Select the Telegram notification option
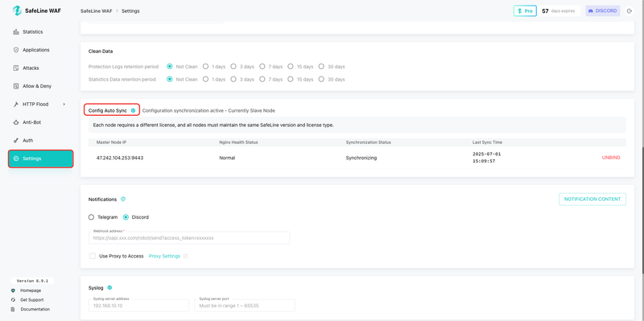The image size is (644, 321). (x=91, y=217)
